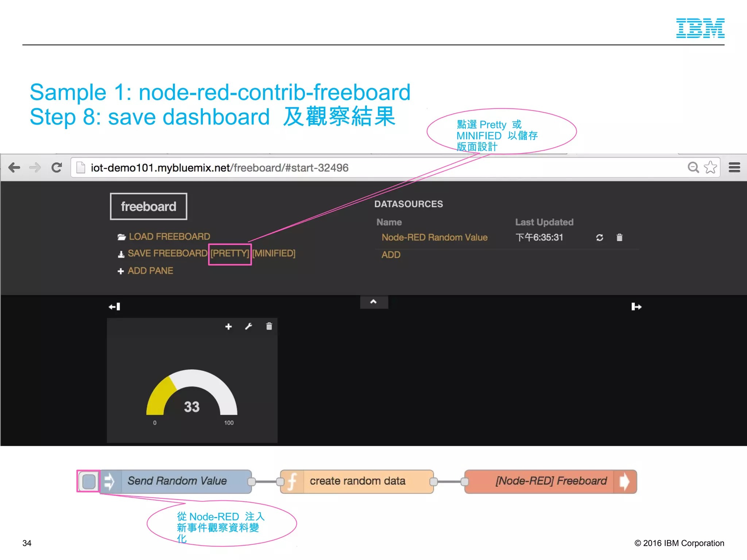The width and height of the screenshot is (747, 560).
Task: Save dashboard using [MINIFIED] option
Action: tap(274, 253)
